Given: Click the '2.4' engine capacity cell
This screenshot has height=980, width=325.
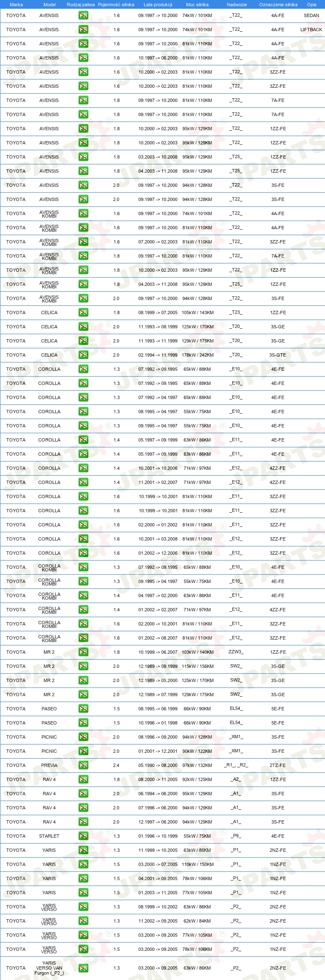Looking at the screenshot, I should (x=116, y=765).
